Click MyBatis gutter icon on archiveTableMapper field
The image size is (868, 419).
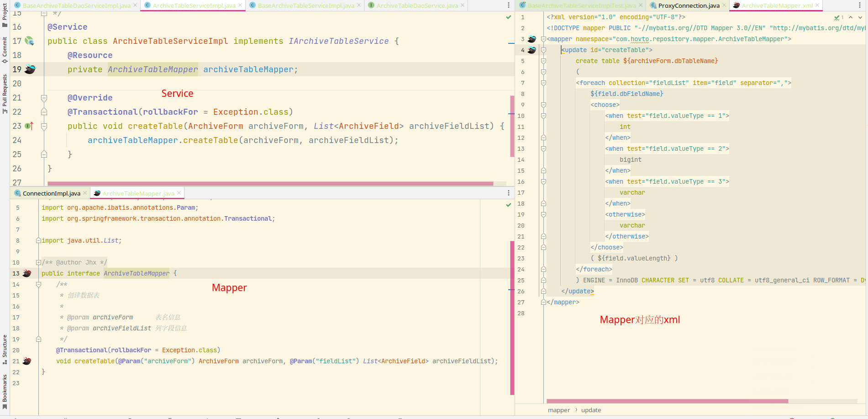point(30,69)
